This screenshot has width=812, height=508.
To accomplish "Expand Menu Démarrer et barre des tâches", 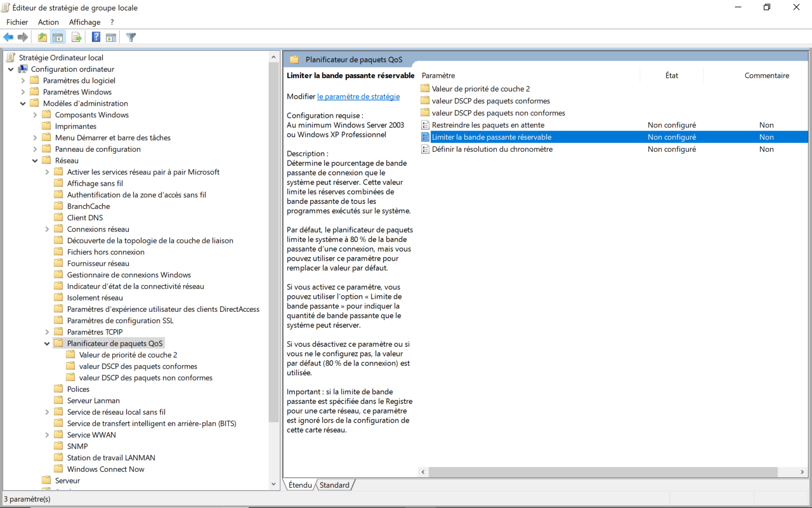I will tap(35, 138).
